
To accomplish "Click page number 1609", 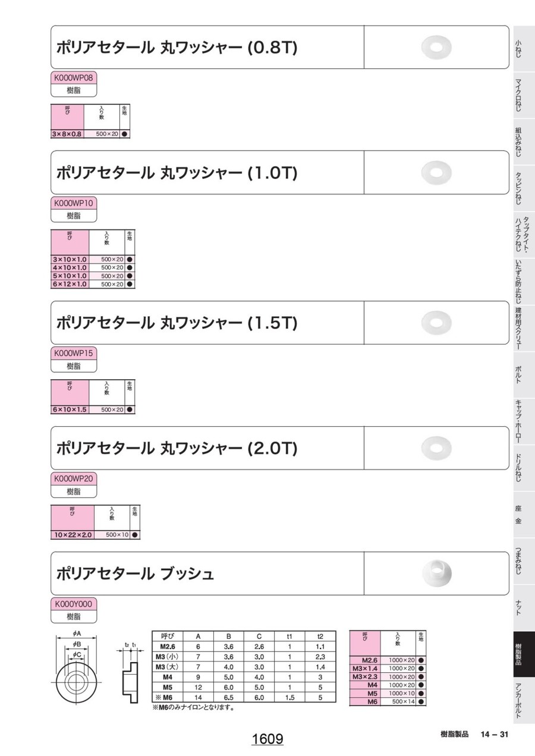I will [x=267, y=739].
